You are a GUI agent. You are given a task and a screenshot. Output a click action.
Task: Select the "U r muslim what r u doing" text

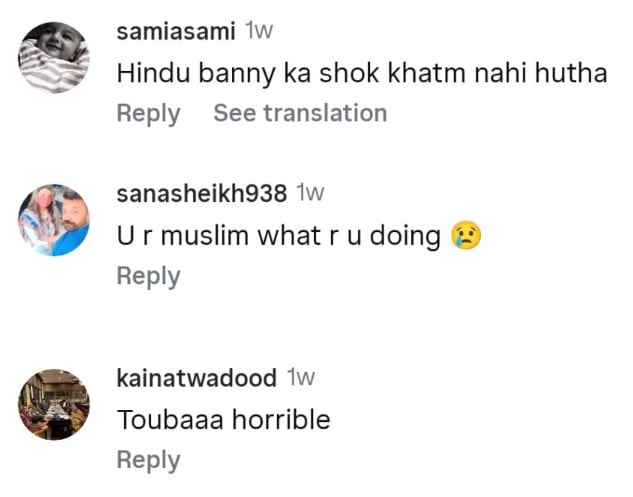(x=279, y=236)
